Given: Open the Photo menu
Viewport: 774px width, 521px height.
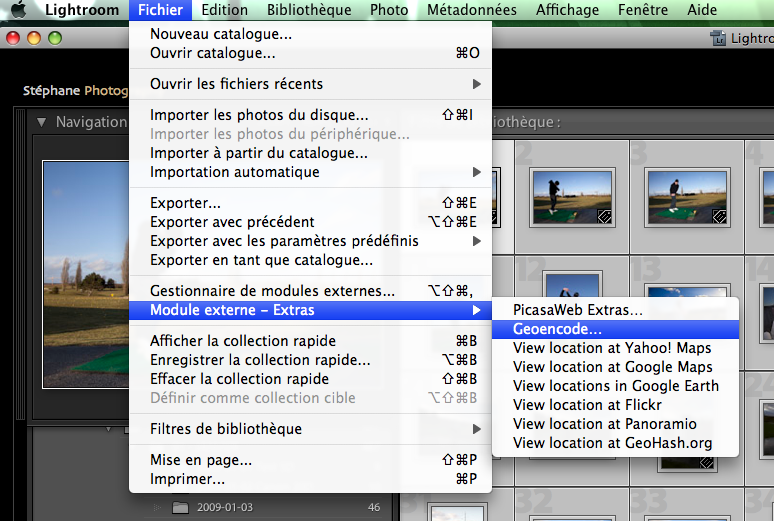Looking at the screenshot, I should [x=389, y=9].
